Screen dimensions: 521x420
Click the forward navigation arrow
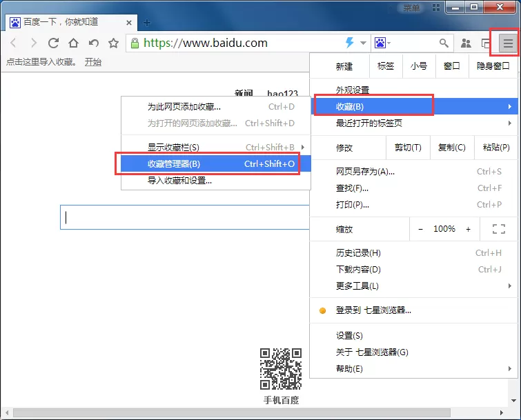click(x=33, y=43)
